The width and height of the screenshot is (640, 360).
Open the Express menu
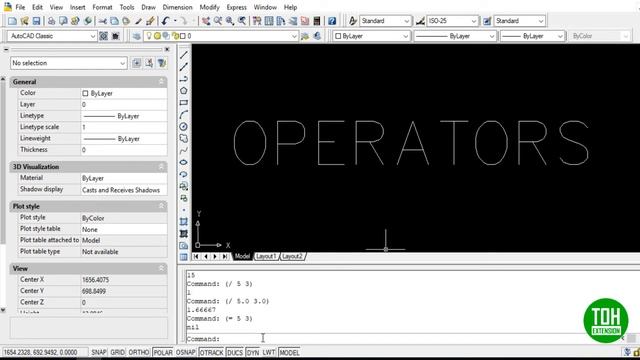coord(237,7)
